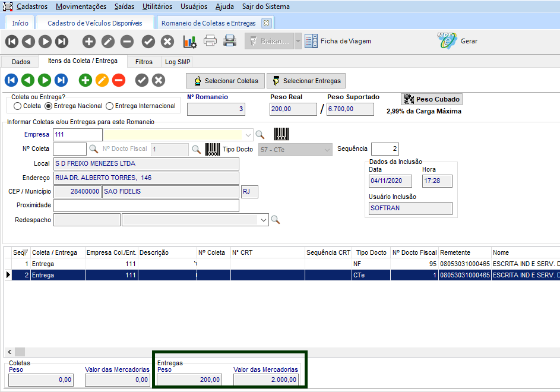The height and width of the screenshot is (392, 560).
Task: Click the Sequência input field
Action: [x=385, y=149]
